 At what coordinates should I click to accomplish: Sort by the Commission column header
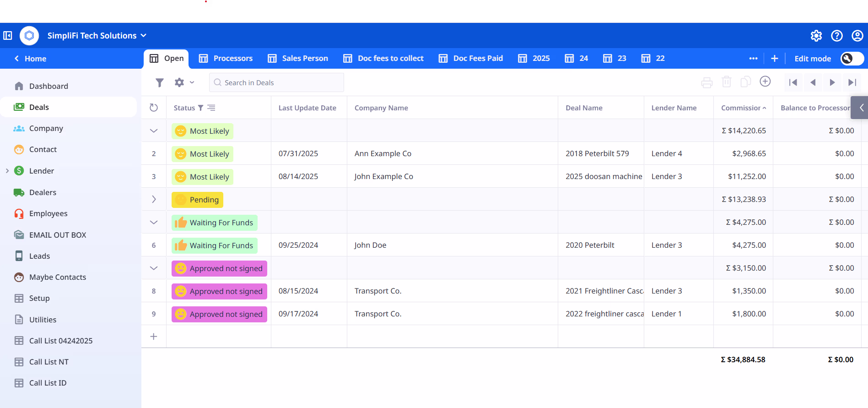(743, 108)
